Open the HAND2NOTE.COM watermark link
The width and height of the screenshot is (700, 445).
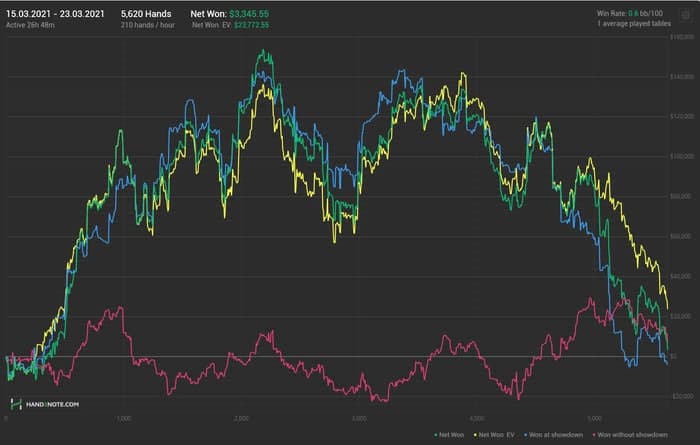[x=52, y=405]
